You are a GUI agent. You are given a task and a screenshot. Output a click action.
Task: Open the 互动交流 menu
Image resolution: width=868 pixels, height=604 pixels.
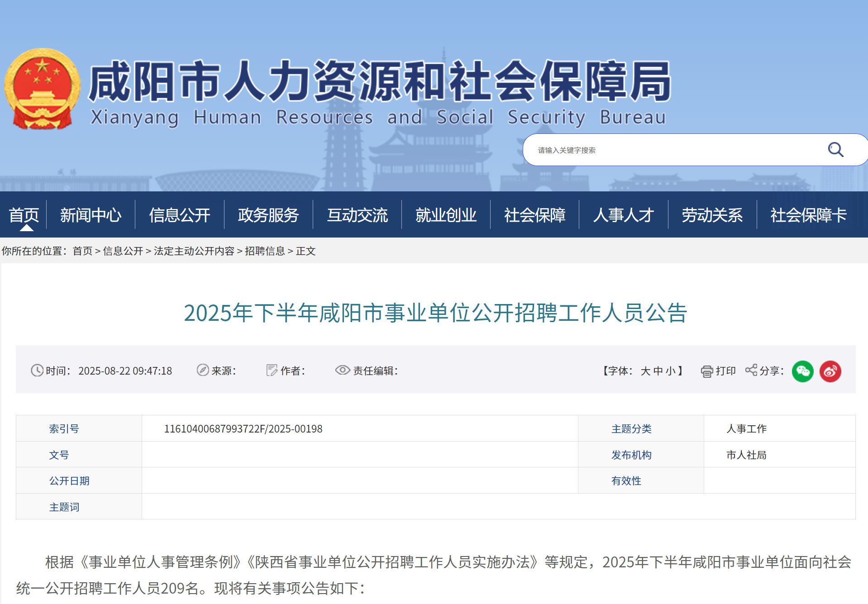pyautogui.click(x=358, y=215)
